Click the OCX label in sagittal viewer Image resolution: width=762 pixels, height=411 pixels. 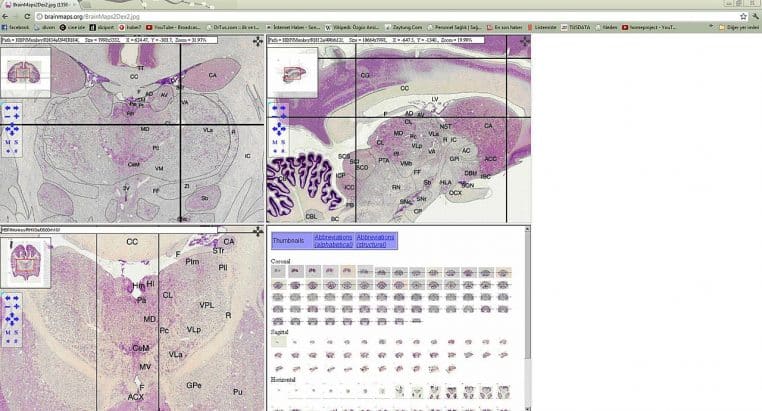[455, 193]
